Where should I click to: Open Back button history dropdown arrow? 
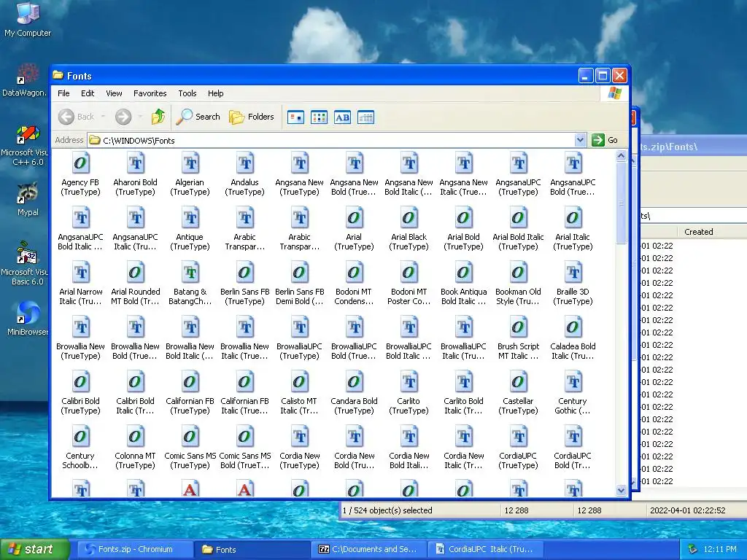click(104, 117)
